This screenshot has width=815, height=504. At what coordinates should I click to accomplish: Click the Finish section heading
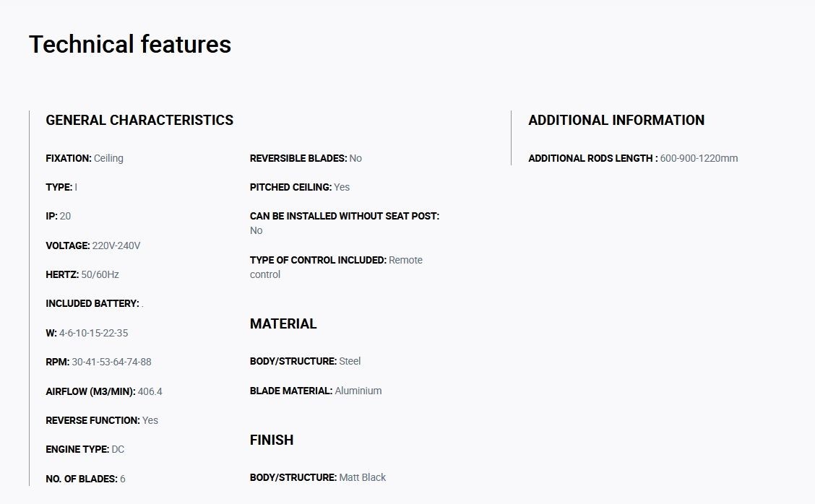(272, 440)
